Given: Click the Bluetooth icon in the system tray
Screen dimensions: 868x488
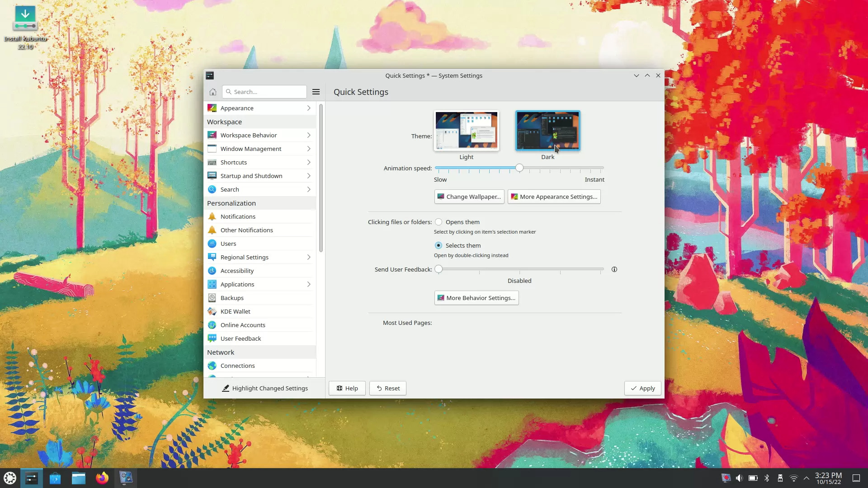Looking at the screenshot, I should pos(766,478).
